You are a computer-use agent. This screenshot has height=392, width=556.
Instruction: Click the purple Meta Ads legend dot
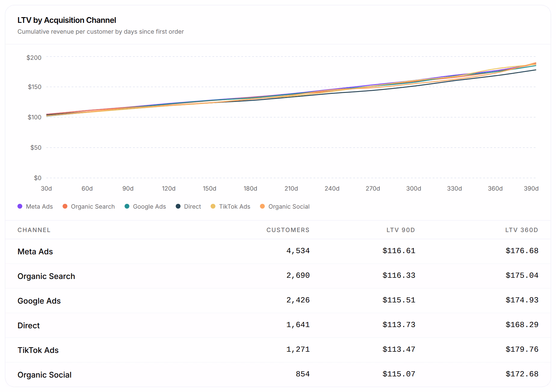tap(20, 206)
